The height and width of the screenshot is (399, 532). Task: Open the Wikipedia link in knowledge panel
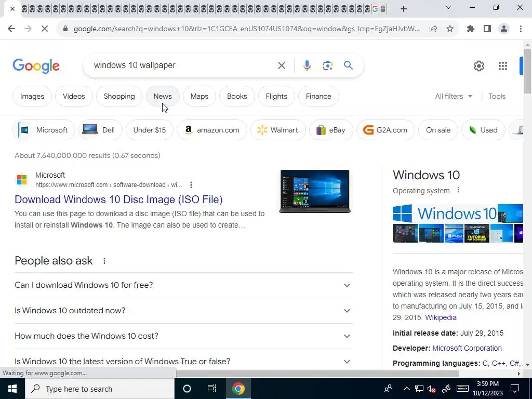441,317
